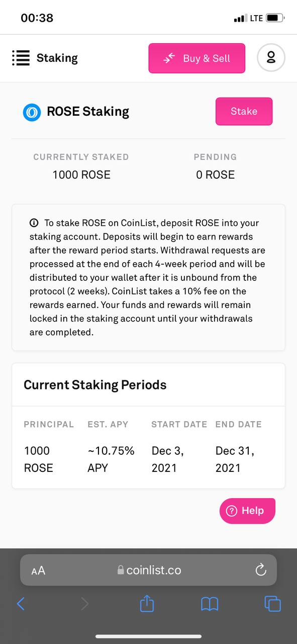Open the user profile icon

pyautogui.click(x=271, y=58)
